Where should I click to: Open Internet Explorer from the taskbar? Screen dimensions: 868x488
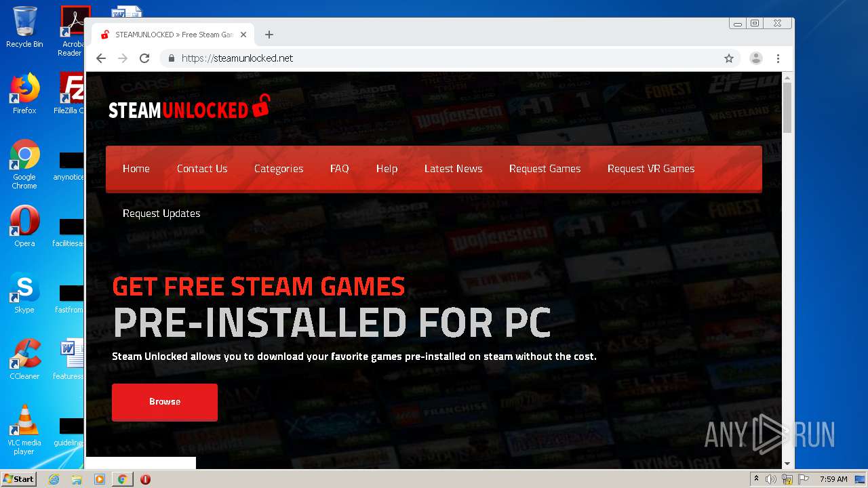54,479
